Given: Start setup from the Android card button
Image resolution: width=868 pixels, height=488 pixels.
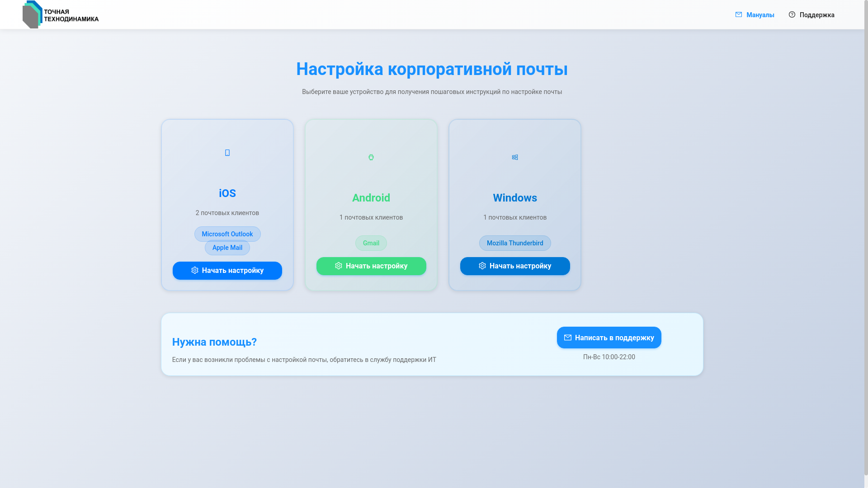Looking at the screenshot, I should pyautogui.click(x=371, y=266).
